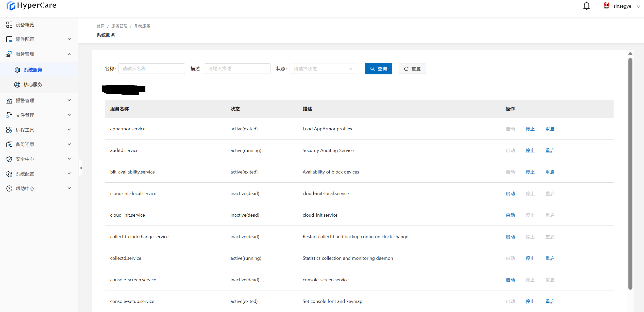Open the sinsegye user dropdown arrow

tap(638, 6)
